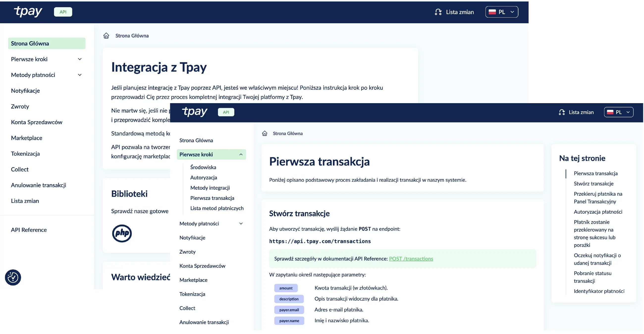The height and width of the screenshot is (334, 644).
Task: Open API Reference from the sidebar
Action: tap(29, 230)
